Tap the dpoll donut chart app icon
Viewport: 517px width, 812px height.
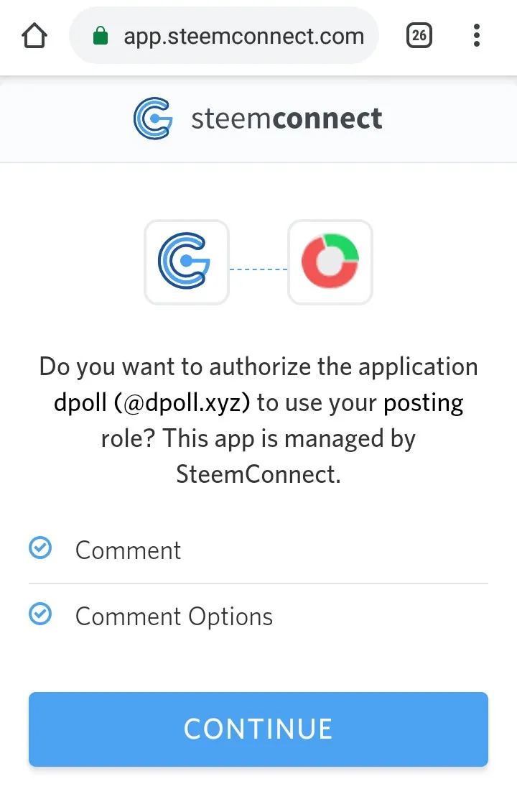[x=330, y=262]
